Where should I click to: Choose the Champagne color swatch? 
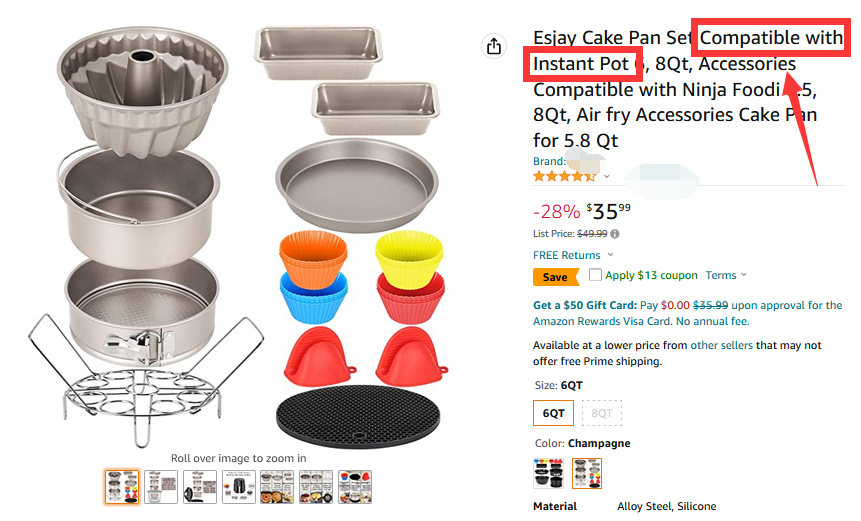(x=587, y=474)
